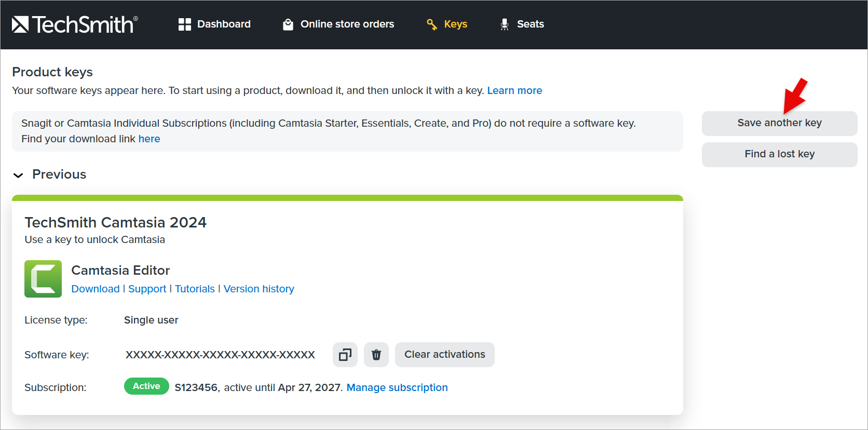Image resolution: width=868 pixels, height=430 pixels.
Task: Copy the software key with copy icon
Action: 345,355
